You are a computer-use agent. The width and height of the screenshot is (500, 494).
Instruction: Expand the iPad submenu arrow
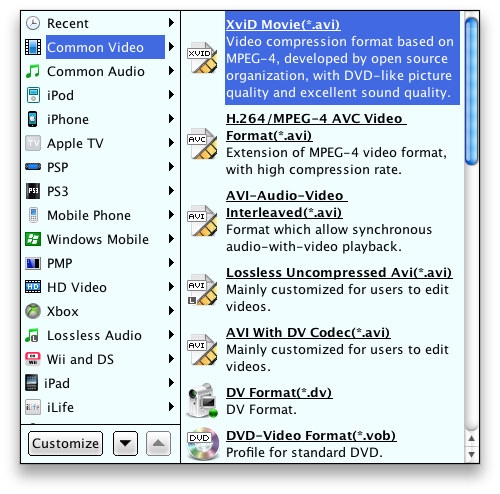click(x=171, y=383)
